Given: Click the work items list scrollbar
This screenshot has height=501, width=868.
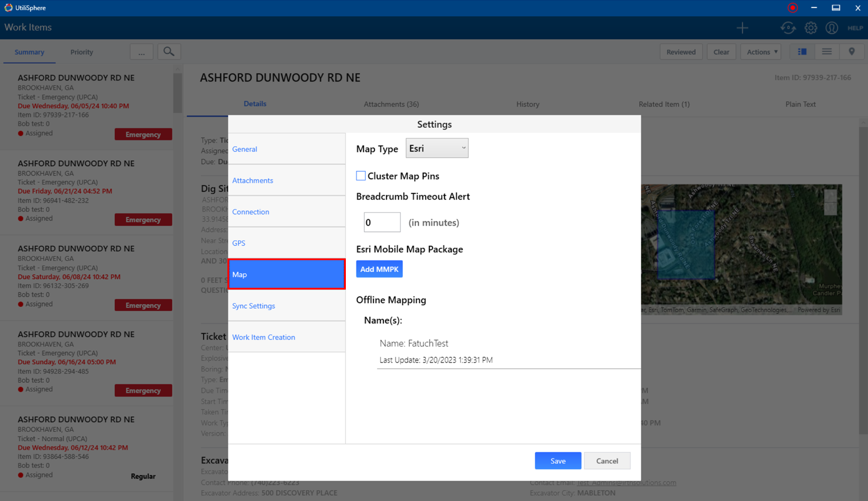Looking at the screenshot, I should pos(178,93).
